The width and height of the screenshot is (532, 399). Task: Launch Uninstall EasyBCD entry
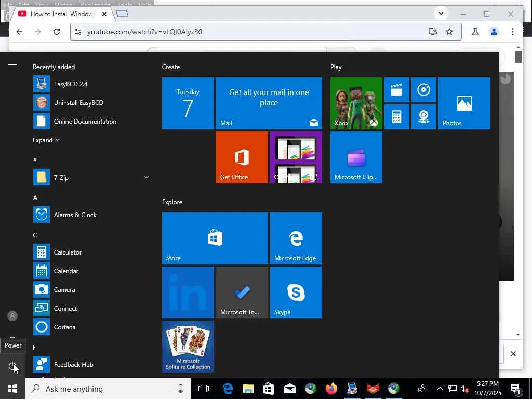tap(91, 102)
